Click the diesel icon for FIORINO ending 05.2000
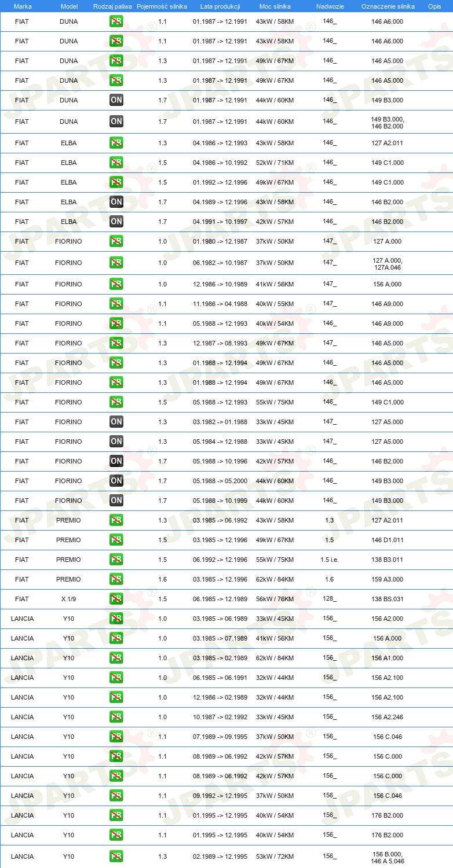 pos(116,481)
